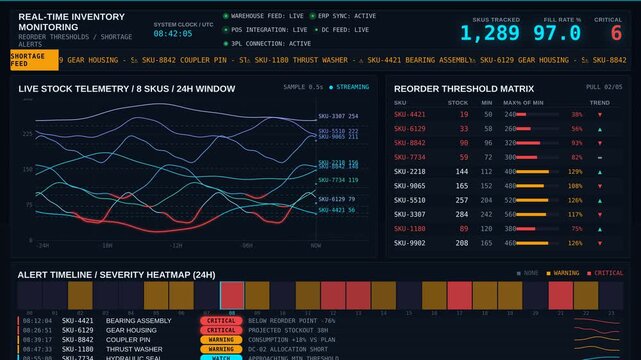Click the Critical legend swatch in heatmap

click(589, 273)
